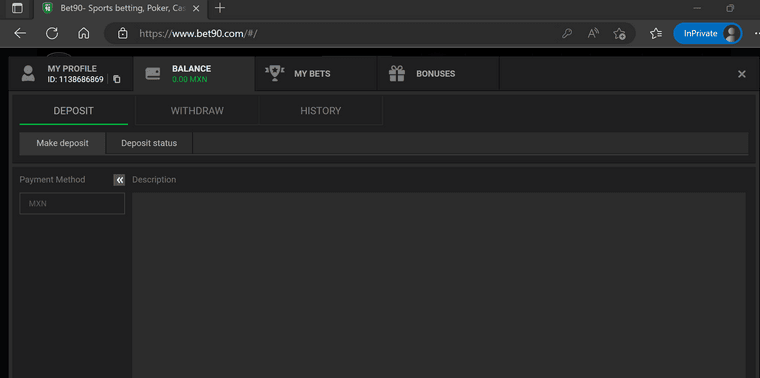The height and width of the screenshot is (378, 760).
Task: Click the My Profile avatar icon
Action: pos(28,74)
